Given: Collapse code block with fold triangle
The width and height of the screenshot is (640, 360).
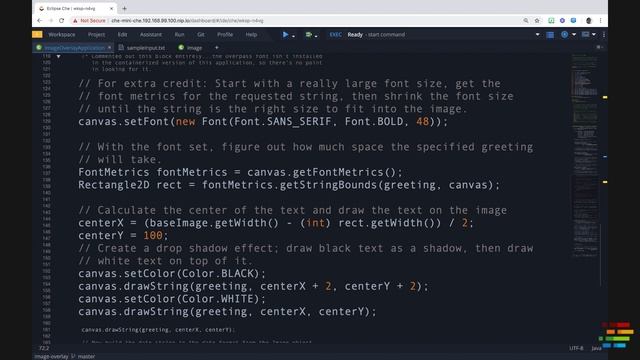Looking at the screenshot, I should click(58, 56).
